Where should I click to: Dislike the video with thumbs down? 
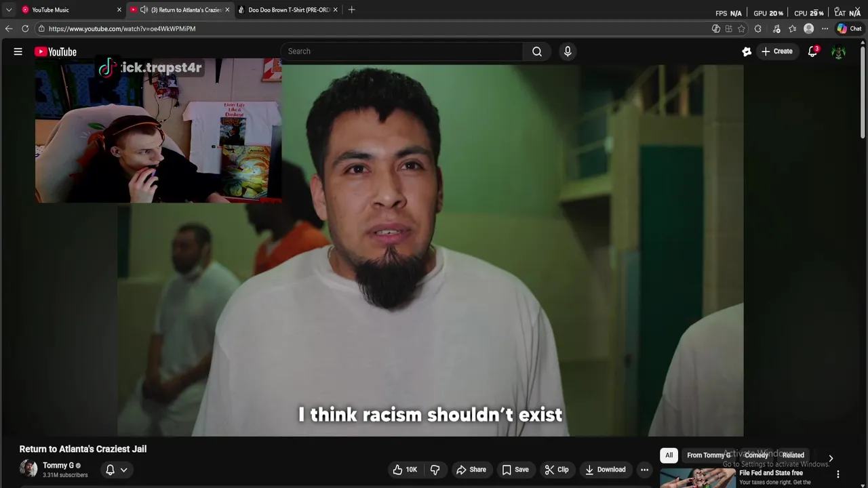coord(435,470)
